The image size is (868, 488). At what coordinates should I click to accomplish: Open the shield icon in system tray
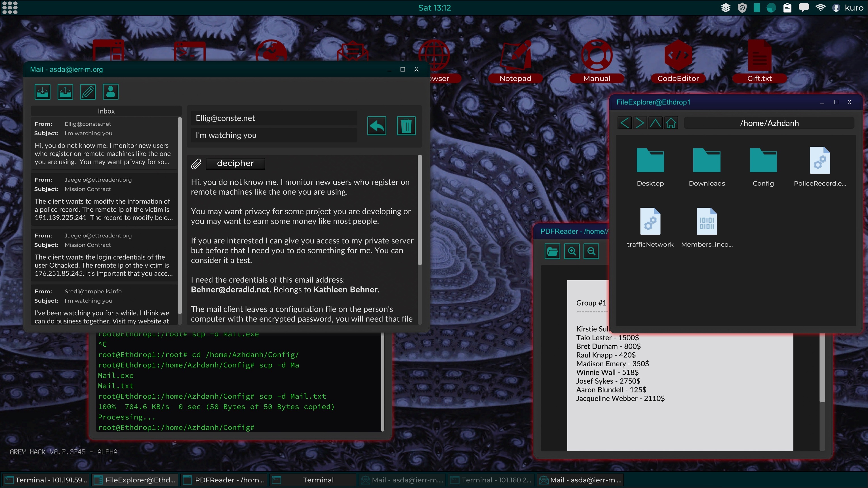click(742, 7)
